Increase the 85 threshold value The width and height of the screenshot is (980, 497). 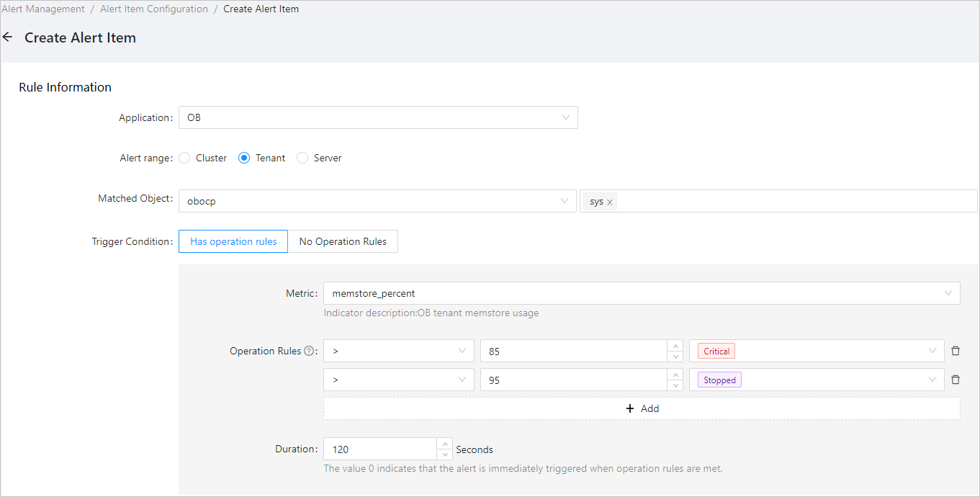click(x=675, y=346)
